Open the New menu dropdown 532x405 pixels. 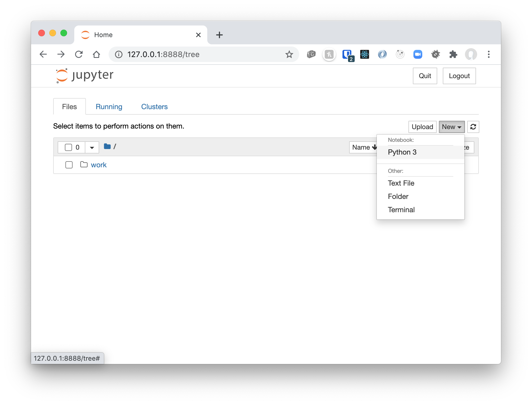451,127
